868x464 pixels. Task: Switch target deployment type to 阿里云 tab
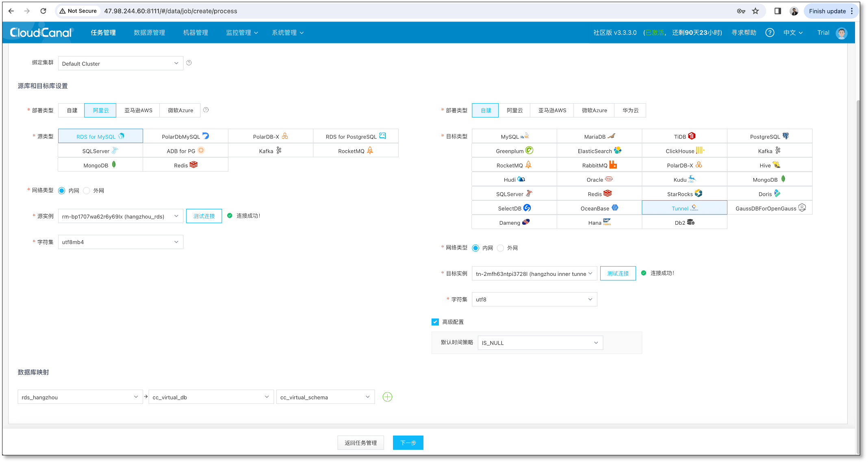coord(514,110)
